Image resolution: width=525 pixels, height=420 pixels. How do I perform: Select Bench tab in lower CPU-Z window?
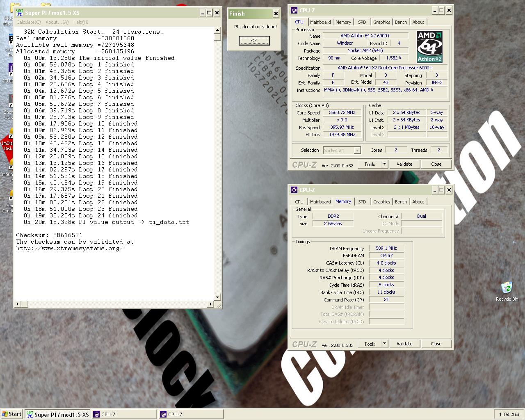[x=401, y=202]
